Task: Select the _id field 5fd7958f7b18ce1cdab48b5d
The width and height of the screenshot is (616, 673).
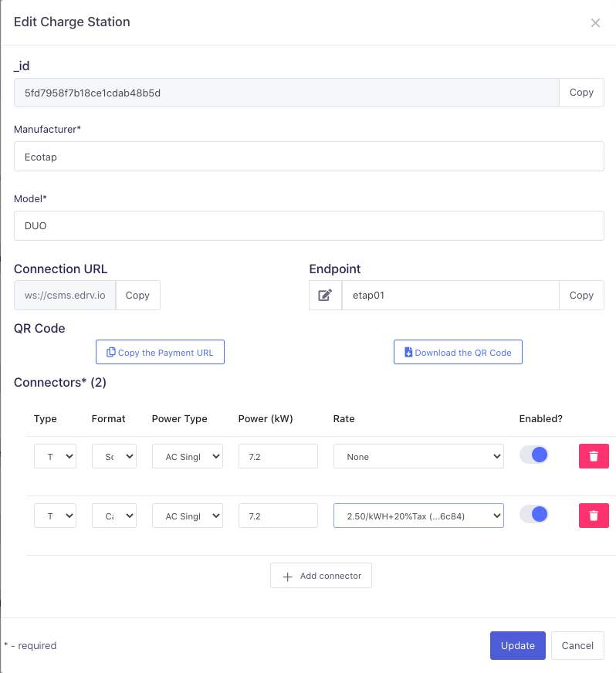Action: click(x=286, y=93)
